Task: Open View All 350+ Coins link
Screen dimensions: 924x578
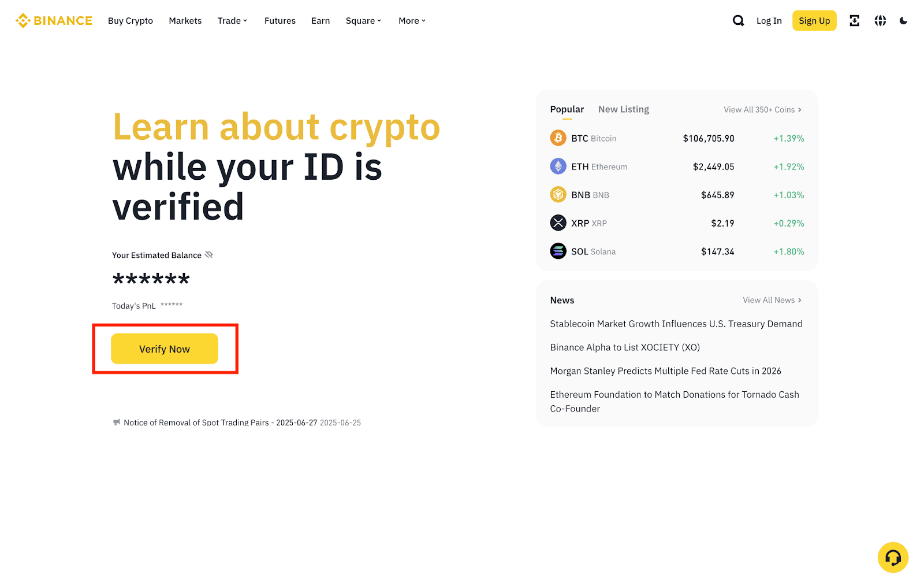Action: pyautogui.click(x=762, y=110)
